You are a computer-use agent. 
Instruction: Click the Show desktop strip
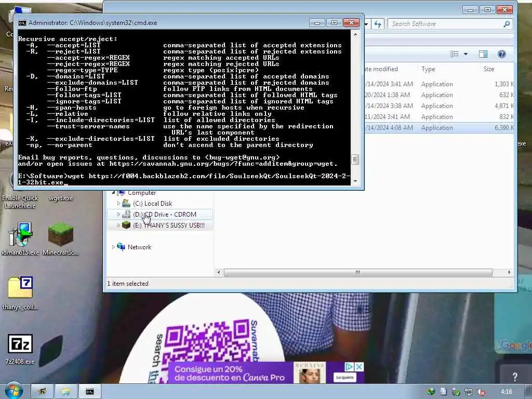[528, 392]
